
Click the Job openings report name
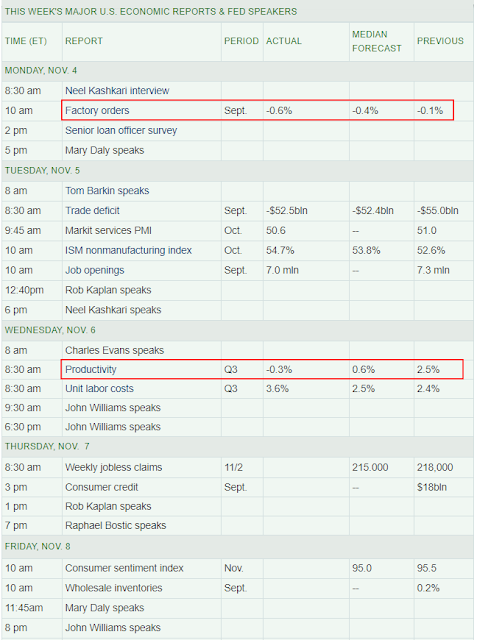95,271
